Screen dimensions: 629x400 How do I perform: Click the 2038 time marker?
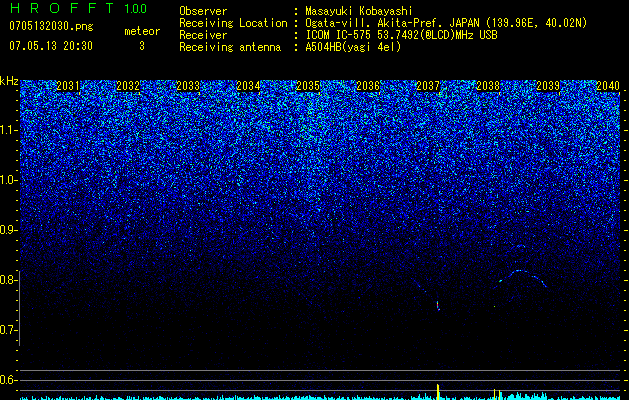pyautogui.click(x=488, y=86)
